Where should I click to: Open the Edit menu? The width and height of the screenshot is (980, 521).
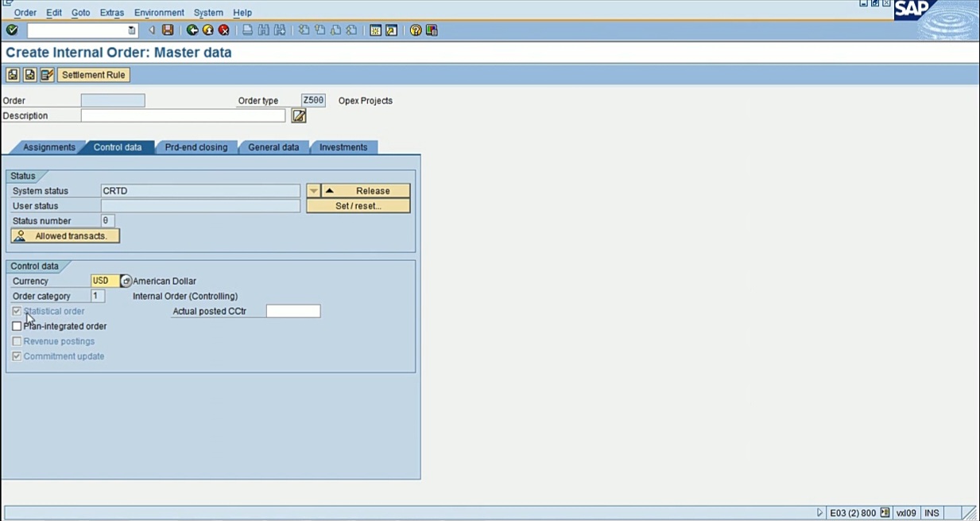coord(54,13)
